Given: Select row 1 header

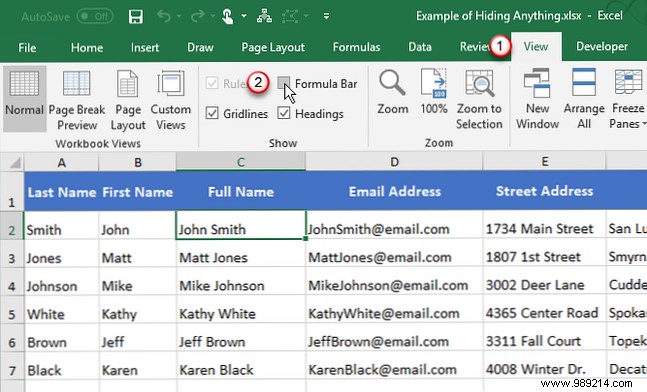Looking at the screenshot, I should pyautogui.click(x=12, y=191).
